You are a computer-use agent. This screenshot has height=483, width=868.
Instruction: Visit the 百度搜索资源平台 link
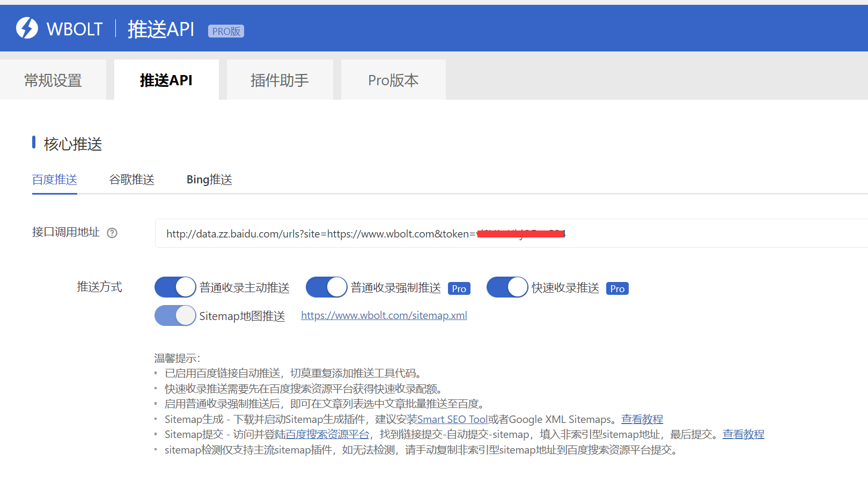pyautogui.click(x=328, y=434)
